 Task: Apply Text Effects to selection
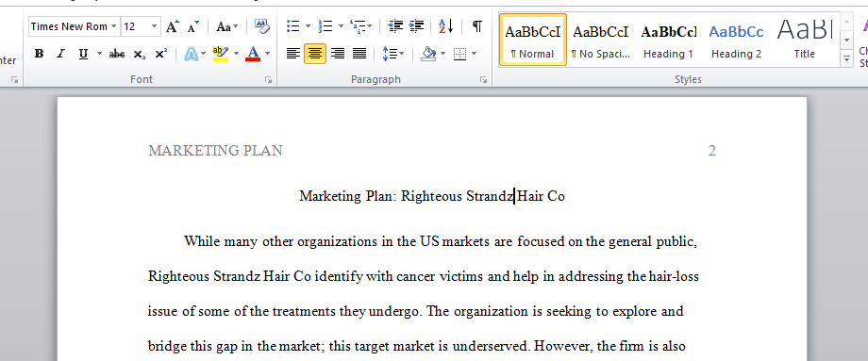point(192,54)
